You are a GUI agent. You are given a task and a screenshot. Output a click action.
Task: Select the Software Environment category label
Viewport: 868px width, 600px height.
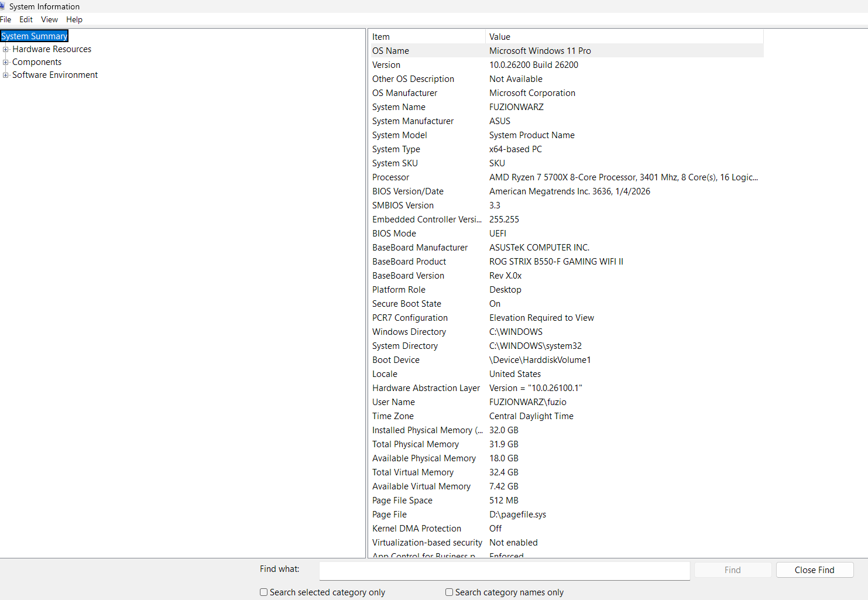pyautogui.click(x=55, y=75)
